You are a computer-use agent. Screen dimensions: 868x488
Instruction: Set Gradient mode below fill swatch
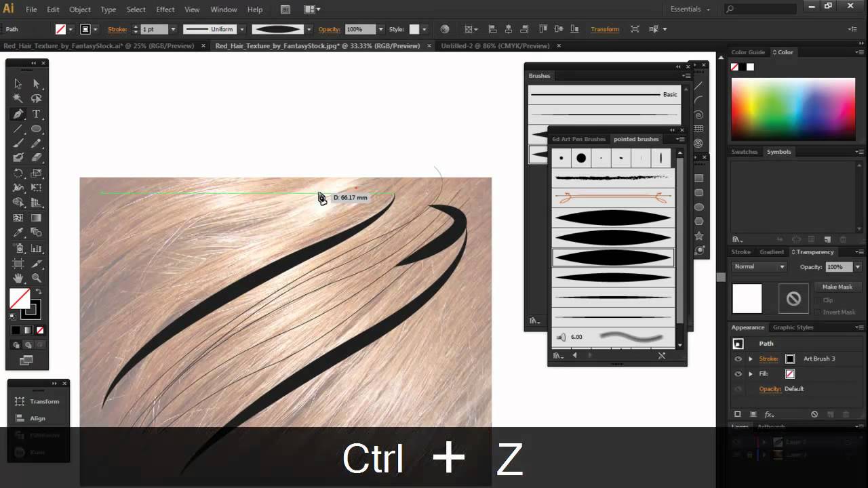28,330
